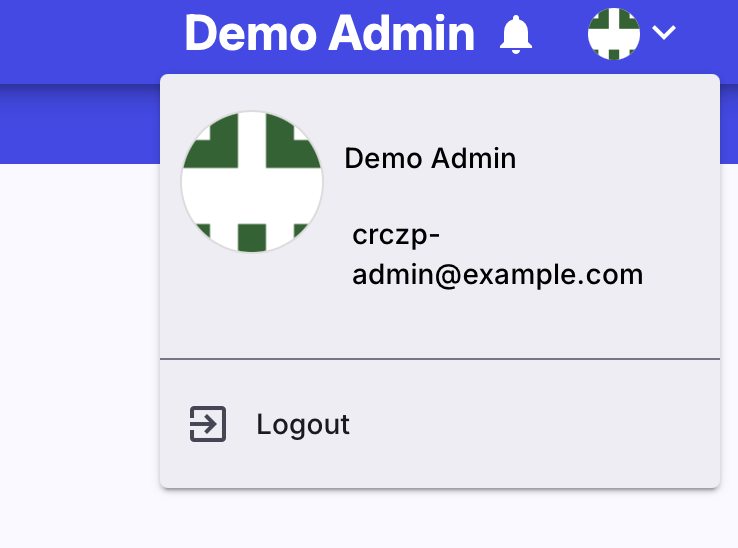Open notifications via the bell icon

click(x=516, y=34)
